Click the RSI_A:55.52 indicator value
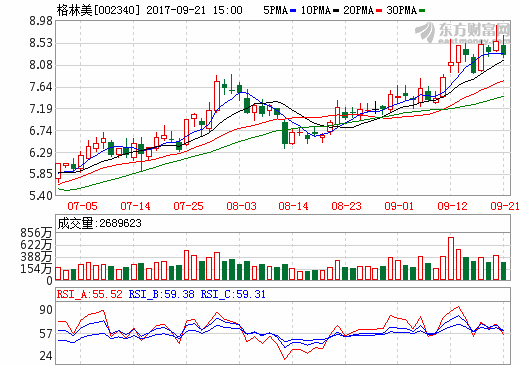 click(x=90, y=294)
